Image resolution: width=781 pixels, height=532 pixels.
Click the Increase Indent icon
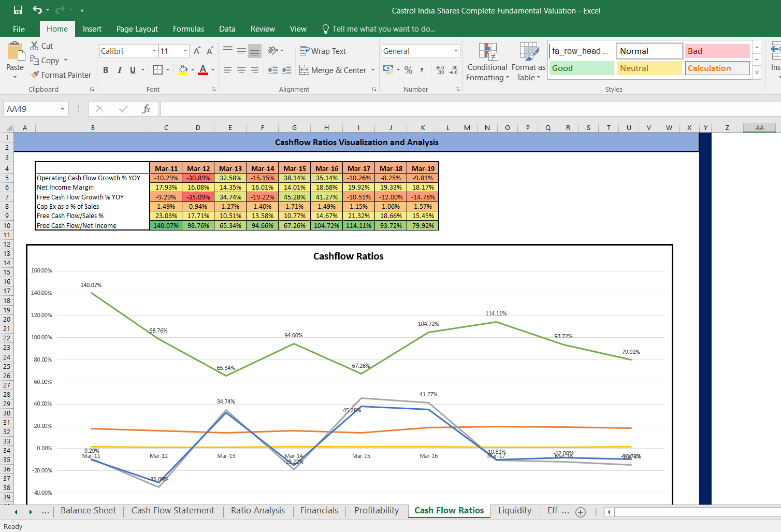(286, 70)
